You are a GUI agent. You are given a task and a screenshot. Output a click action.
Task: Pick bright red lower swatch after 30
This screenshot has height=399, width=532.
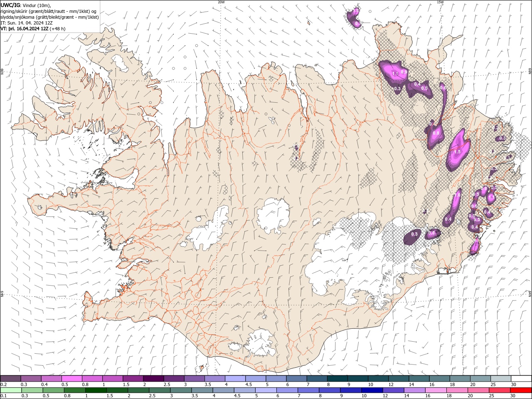pyautogui.click(x=521, y=390)
